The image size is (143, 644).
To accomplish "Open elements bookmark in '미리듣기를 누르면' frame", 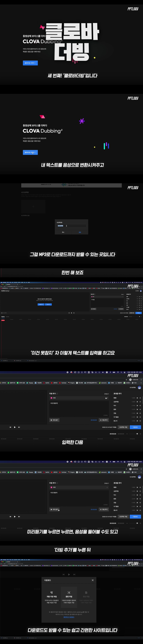I will (103, 472).
